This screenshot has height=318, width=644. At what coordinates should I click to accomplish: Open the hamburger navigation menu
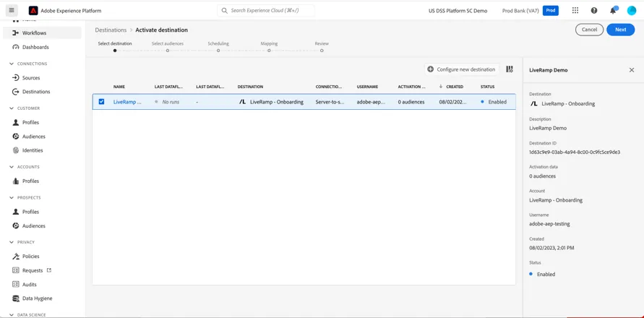pos(12,10)
